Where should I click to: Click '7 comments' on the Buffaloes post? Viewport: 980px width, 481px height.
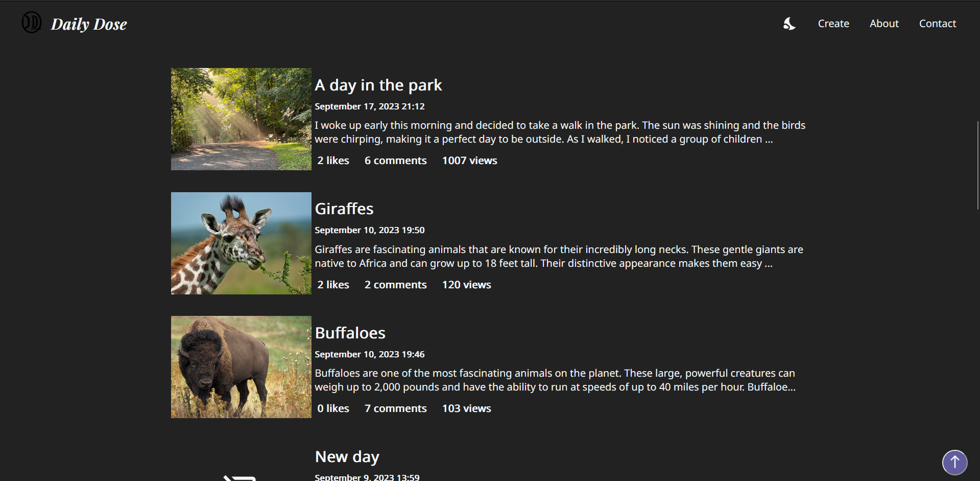(x=395, y=408)
